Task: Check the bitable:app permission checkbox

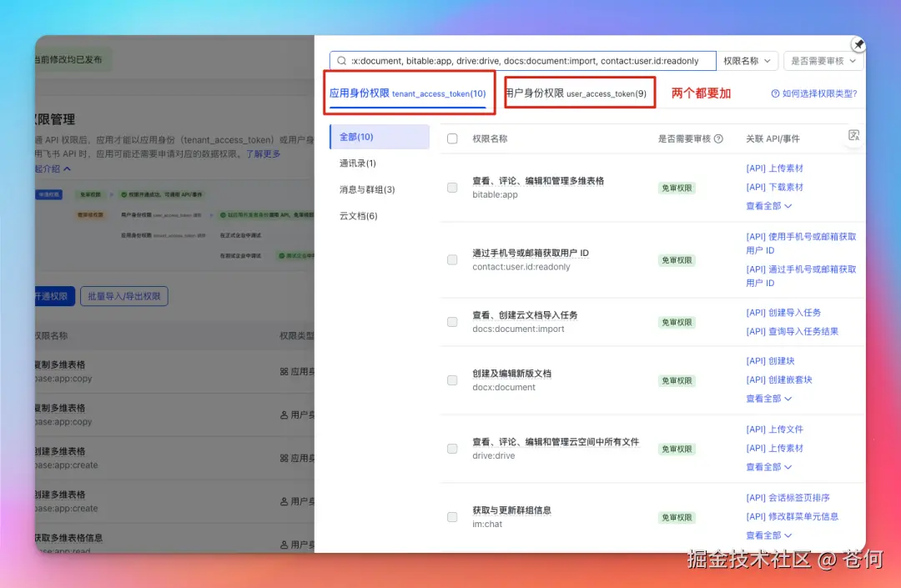Action: (x=452, y=188)
